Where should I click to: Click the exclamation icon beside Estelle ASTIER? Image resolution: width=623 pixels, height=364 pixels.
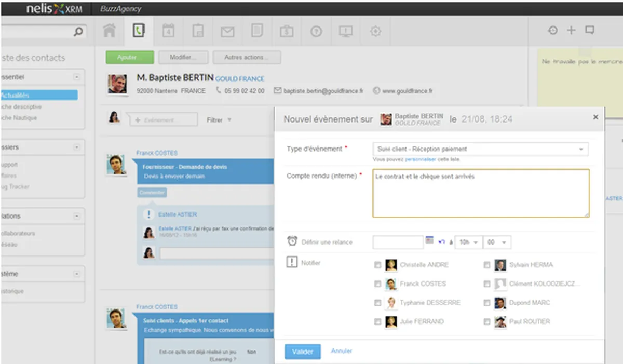pyautogui.click(x=149, y=214)
